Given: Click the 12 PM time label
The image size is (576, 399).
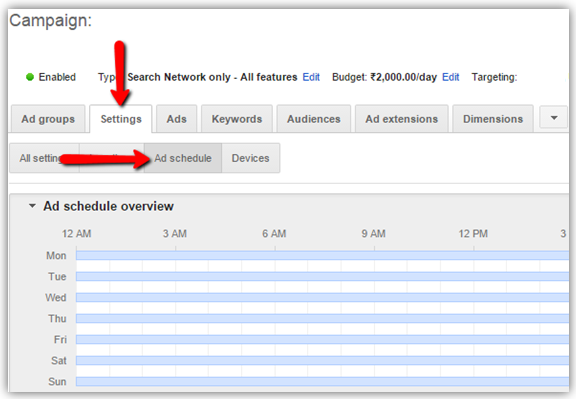Looking at the screenshot, I should 473,234.
